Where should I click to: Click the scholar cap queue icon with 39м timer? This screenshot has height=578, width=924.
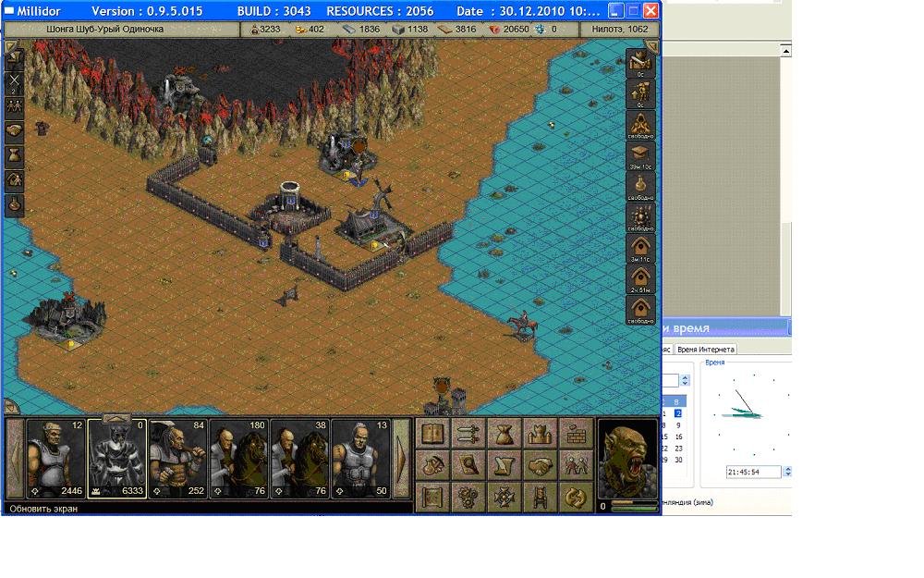coord(640,156)
